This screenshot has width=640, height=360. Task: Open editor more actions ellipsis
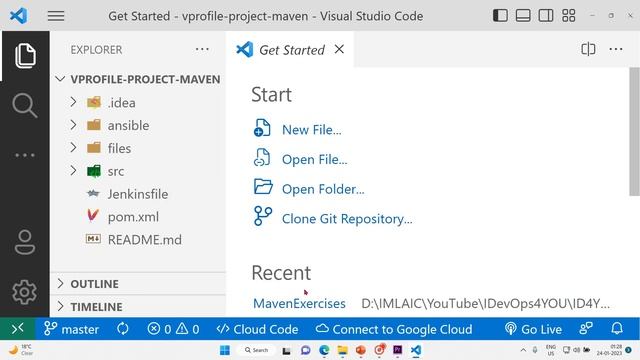click(x=616, y=49)
